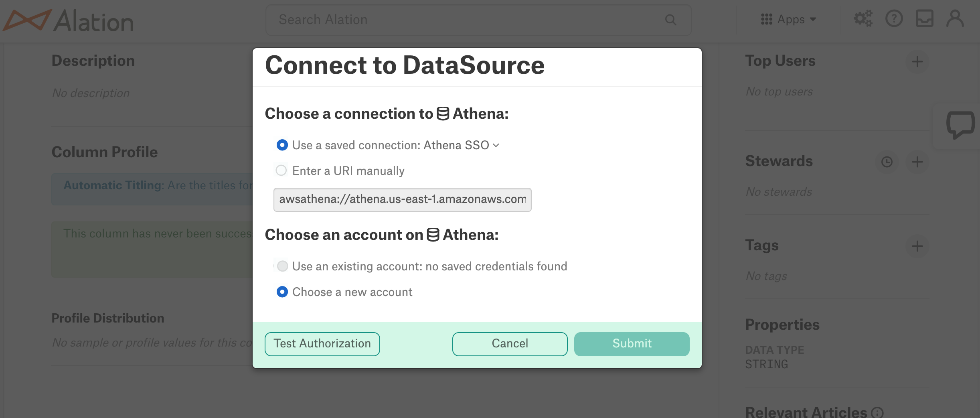The image size is (980, 418).
Task: Cancel the Connect to DataSource dialog
Action: 510,344
